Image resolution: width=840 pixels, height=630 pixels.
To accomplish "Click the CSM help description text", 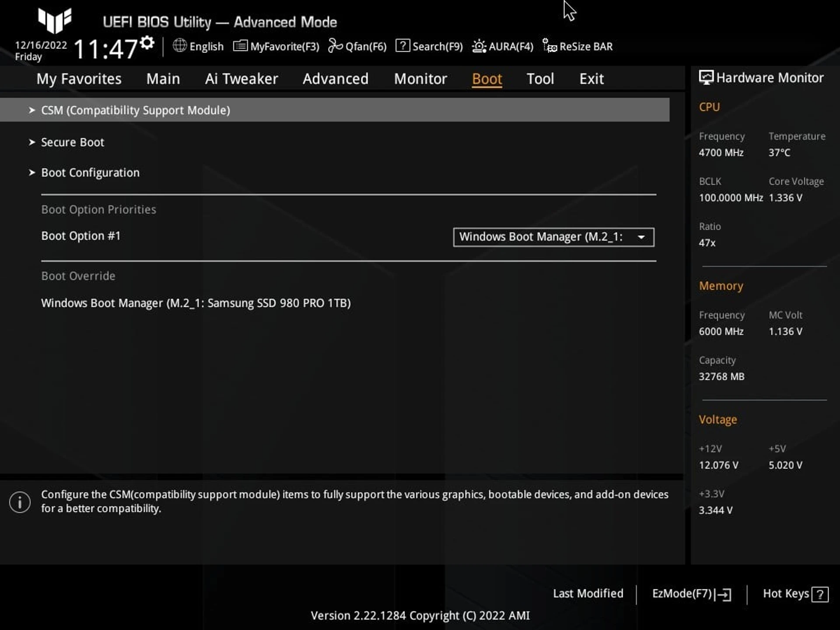I will (354, 501).
